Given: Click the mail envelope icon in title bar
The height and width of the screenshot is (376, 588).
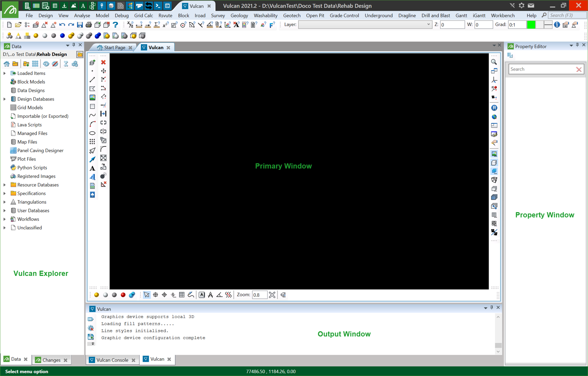Looking at the screenshot, I should pos(531,6).
